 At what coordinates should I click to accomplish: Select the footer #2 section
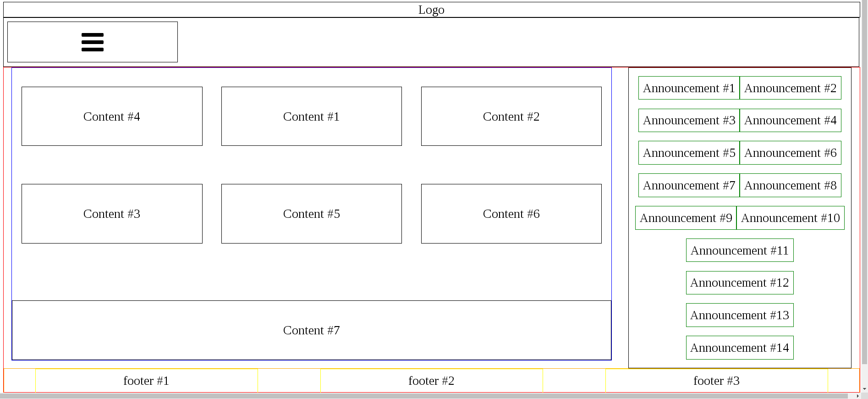[431, 381]
